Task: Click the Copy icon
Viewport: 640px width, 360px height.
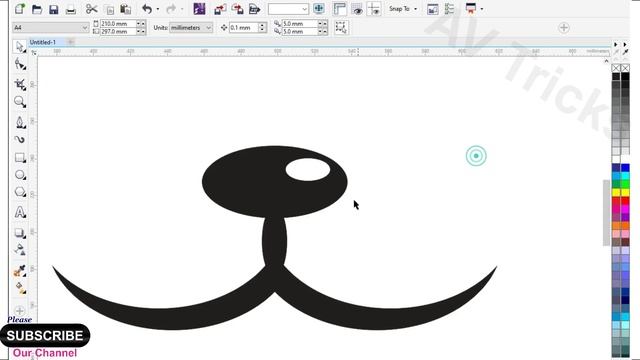Action: [x=109, y=9]
